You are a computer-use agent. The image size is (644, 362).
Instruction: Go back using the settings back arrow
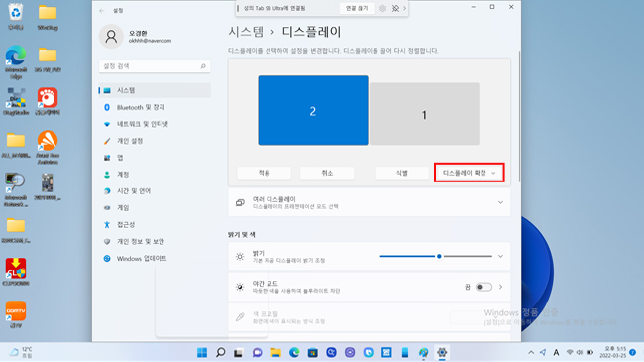pos(102,11)
